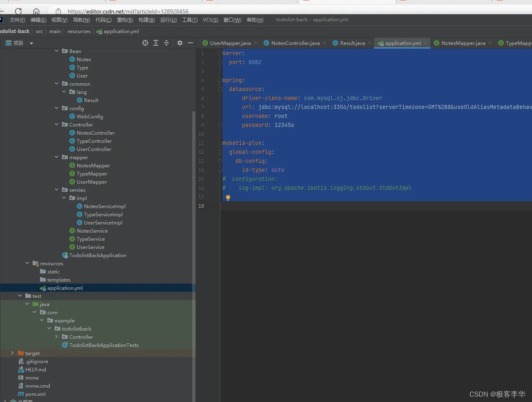532x402 pixels.
Task: Click the yellow intention lightbulb in the editor
Action: pyautogui.click(x=228, y=198)
